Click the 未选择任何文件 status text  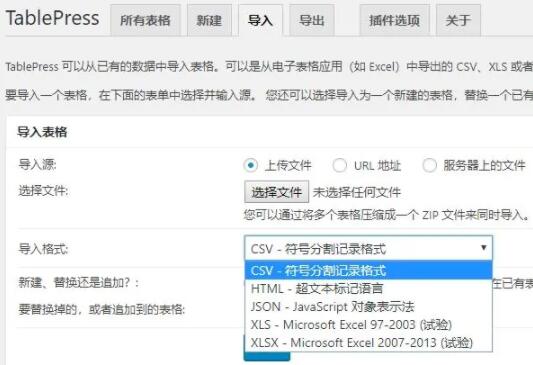(x=357, y=192)
